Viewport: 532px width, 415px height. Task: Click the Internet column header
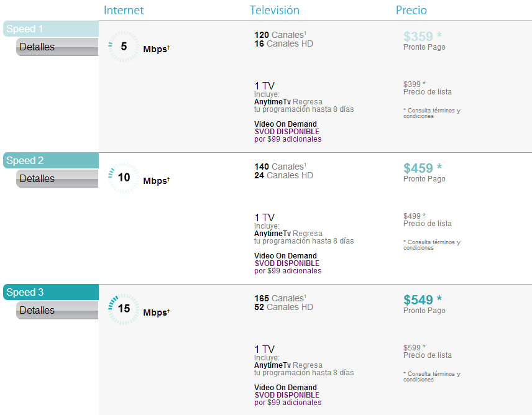[124, 11]
